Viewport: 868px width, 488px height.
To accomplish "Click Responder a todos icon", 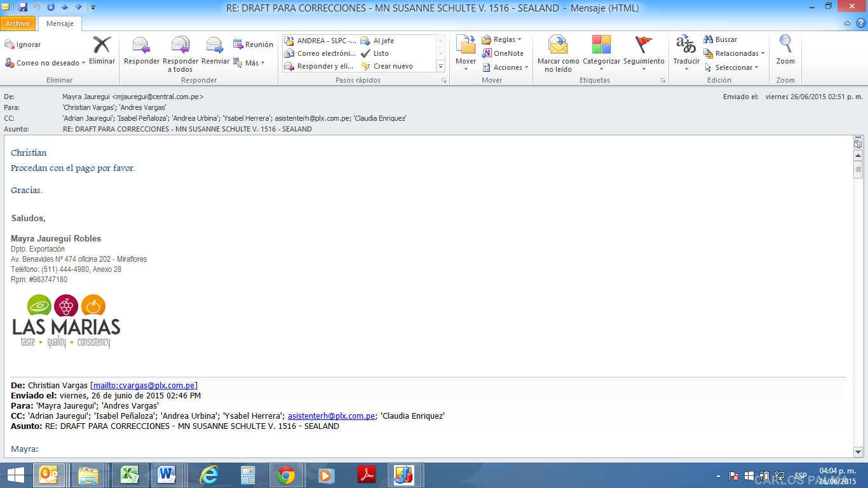I will click(180, 46).
